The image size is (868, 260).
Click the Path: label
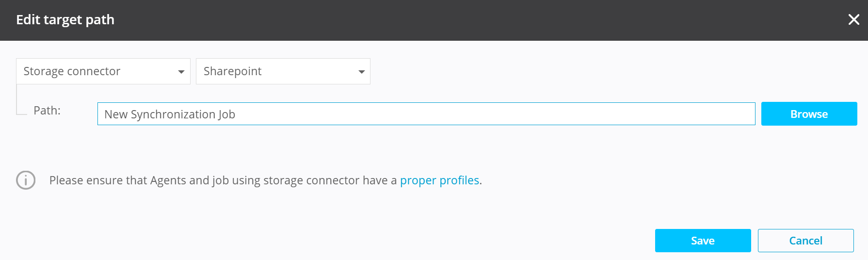tap(47, 111)
